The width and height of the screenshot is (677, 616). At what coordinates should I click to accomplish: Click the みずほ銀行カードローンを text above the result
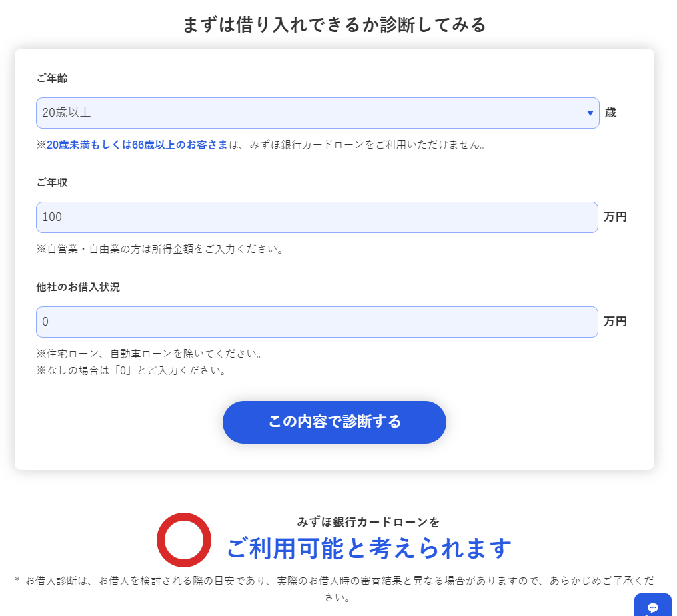(368, 522)
